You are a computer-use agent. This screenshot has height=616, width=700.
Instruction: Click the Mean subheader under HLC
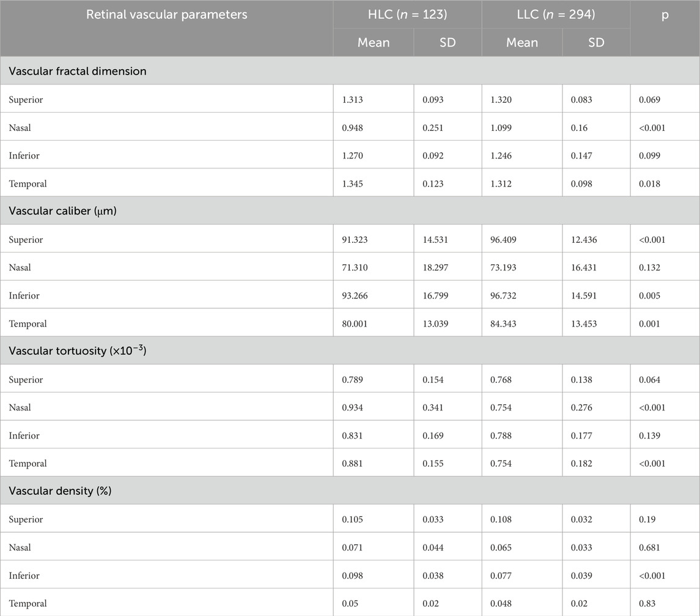(x=374, y=43)
